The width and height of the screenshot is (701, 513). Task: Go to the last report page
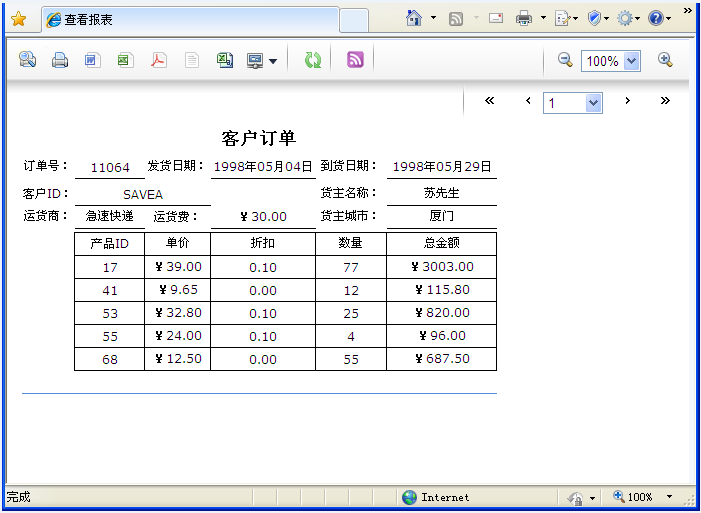pyautogui.click(x=665, y=101)
